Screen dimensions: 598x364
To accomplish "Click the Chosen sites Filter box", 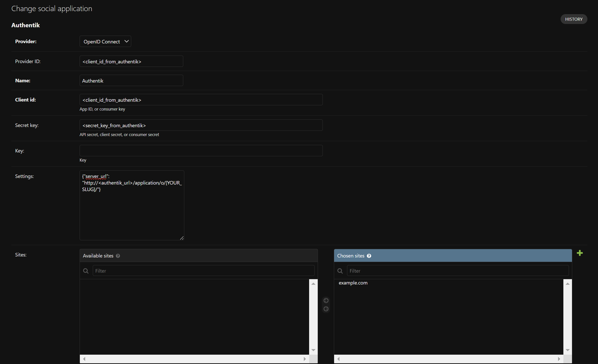I will [457, 271].
